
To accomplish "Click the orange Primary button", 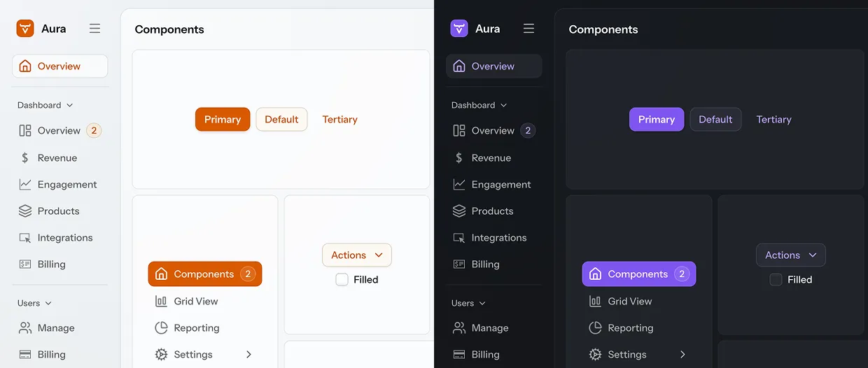I will 223,120.
